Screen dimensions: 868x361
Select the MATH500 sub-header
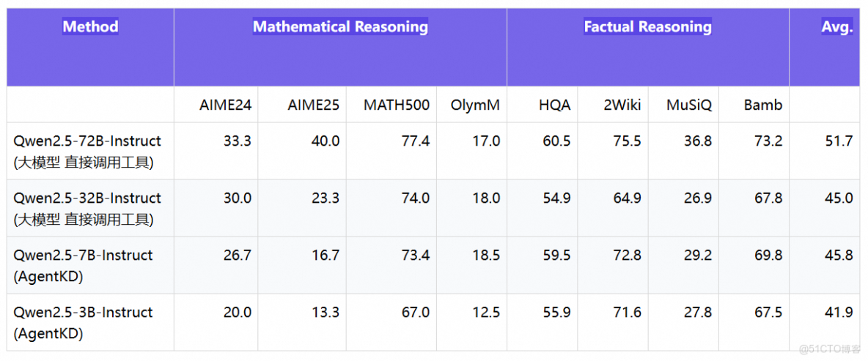(x=397, y=105)
